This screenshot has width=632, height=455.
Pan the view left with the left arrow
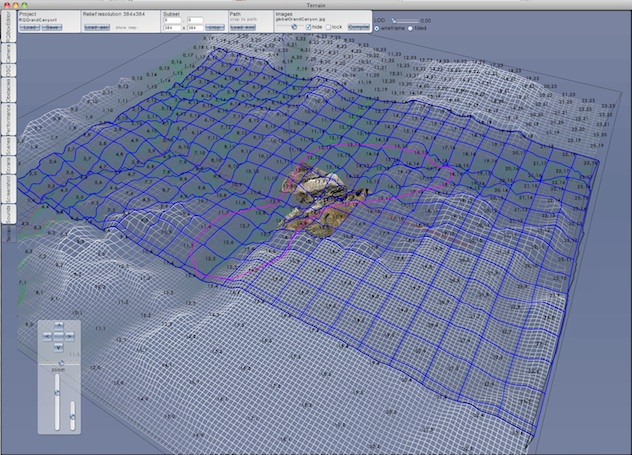pyautogui.click(x=48, y=336)
